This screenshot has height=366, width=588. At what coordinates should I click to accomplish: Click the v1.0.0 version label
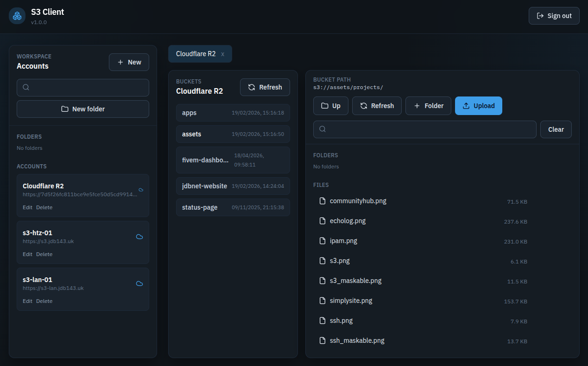(x=39, y=22)
